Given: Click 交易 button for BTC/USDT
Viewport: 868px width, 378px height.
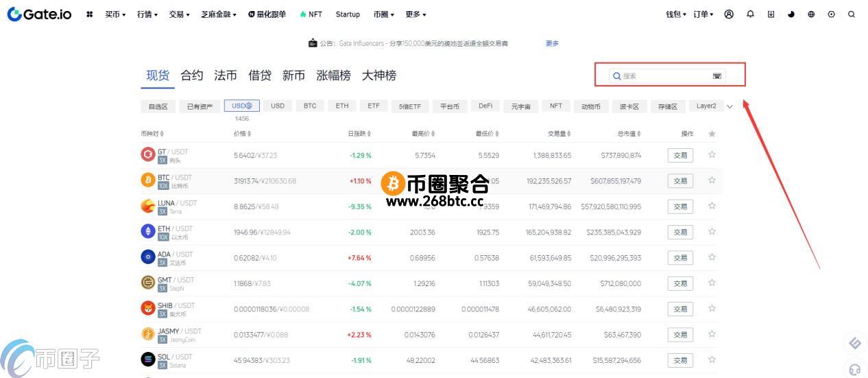Looking at the screenshot, I should pos(680,180).
